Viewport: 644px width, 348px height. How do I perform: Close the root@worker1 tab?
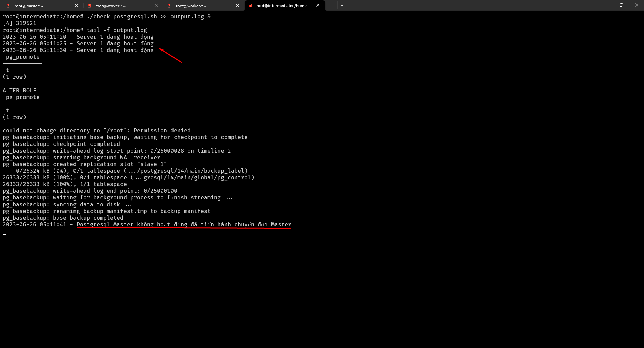click(157, 6)
